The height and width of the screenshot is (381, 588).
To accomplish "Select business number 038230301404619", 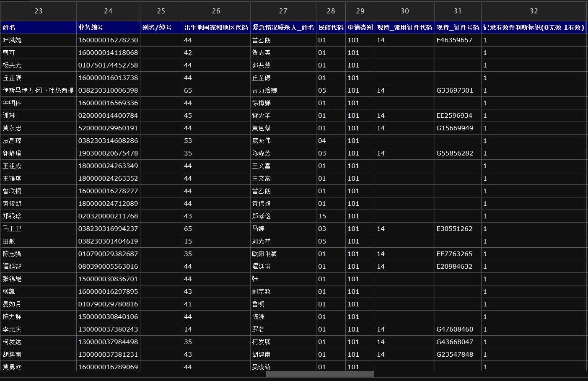I will pyautogui.click(x=108, y=241).
